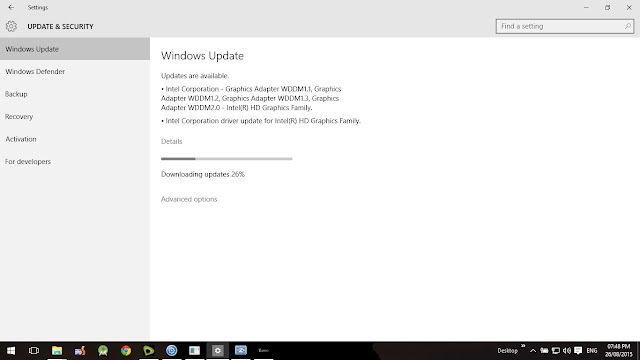Open the Windows Start menu
The height and width of the screenshot is (360, 640).
(x=11, y=351)
